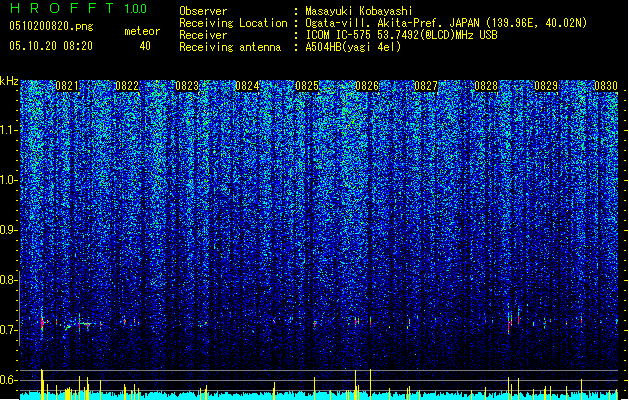
Task: Click the 0.7 kHz axis label
Action: [x=8, y=330]
